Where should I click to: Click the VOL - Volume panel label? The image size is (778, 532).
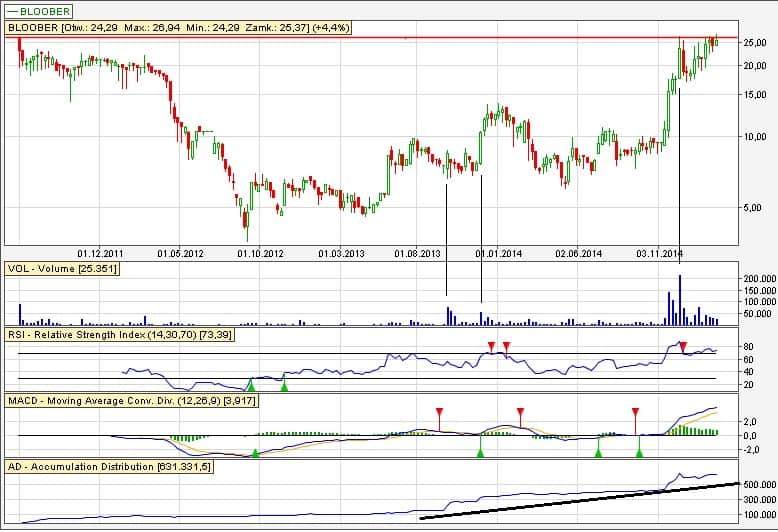tap(62, 269)
